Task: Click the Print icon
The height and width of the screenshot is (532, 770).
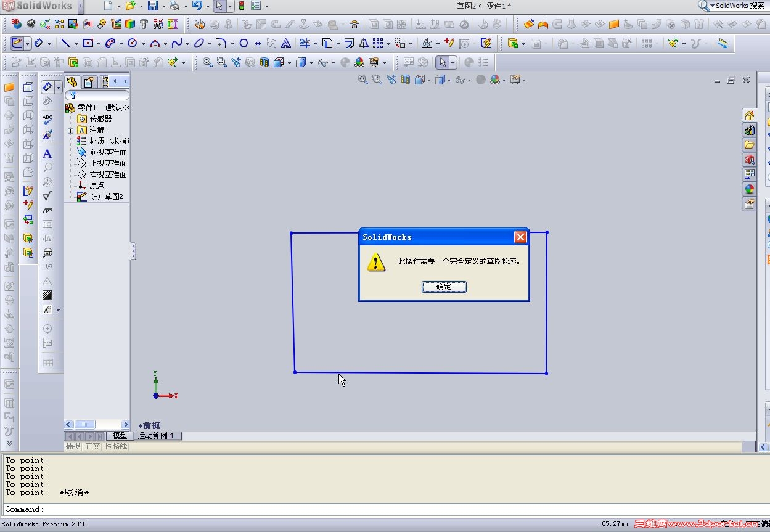Action: [174, 6]
